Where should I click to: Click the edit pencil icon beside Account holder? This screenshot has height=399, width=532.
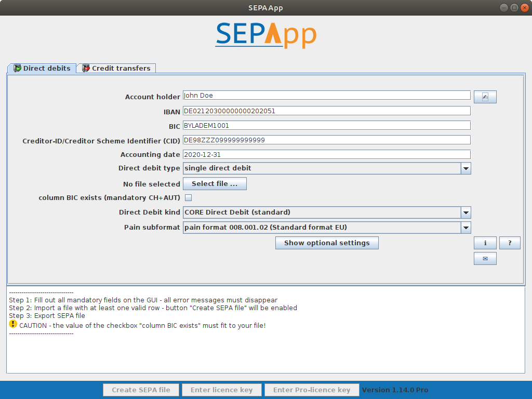click(x=485, y=97)
